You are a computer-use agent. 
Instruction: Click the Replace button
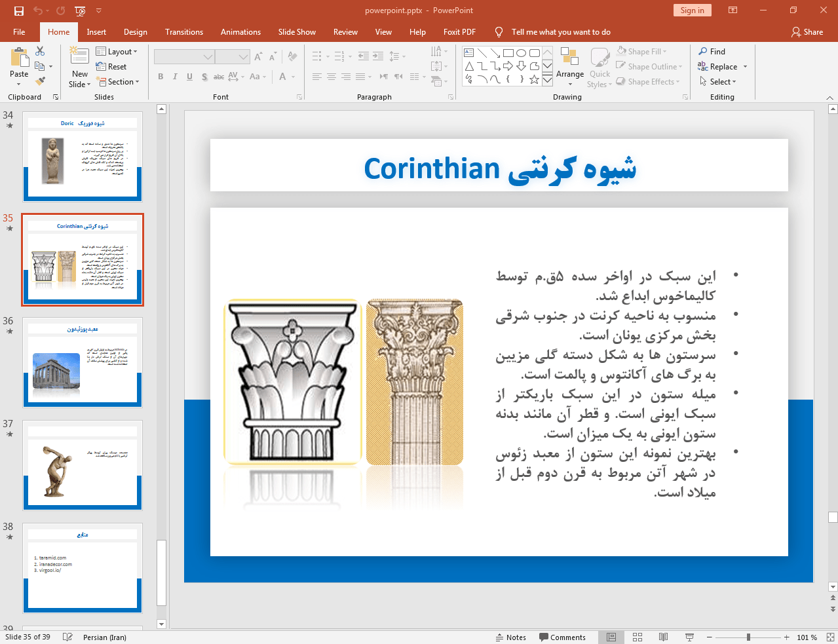[717, 66]
